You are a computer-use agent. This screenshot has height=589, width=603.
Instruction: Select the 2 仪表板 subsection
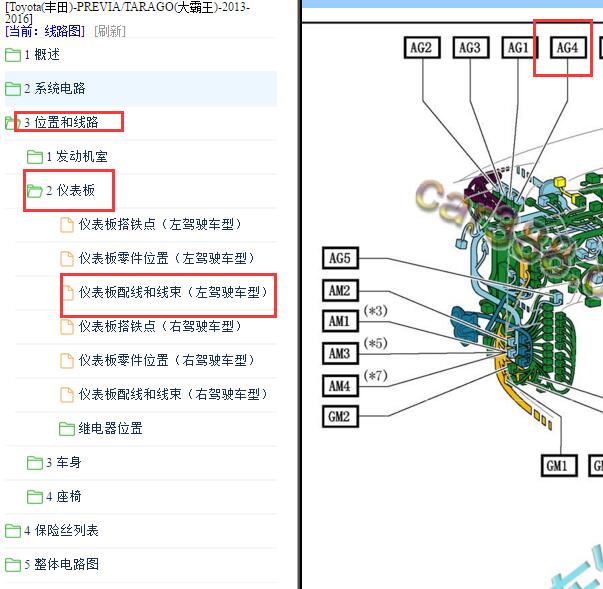(x=70, y=190)
